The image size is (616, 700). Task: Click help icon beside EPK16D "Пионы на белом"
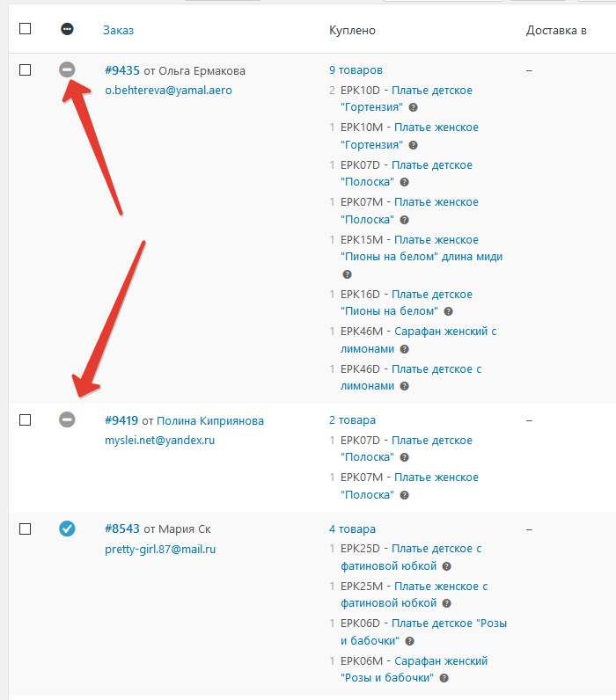click(x=448, y=311)
